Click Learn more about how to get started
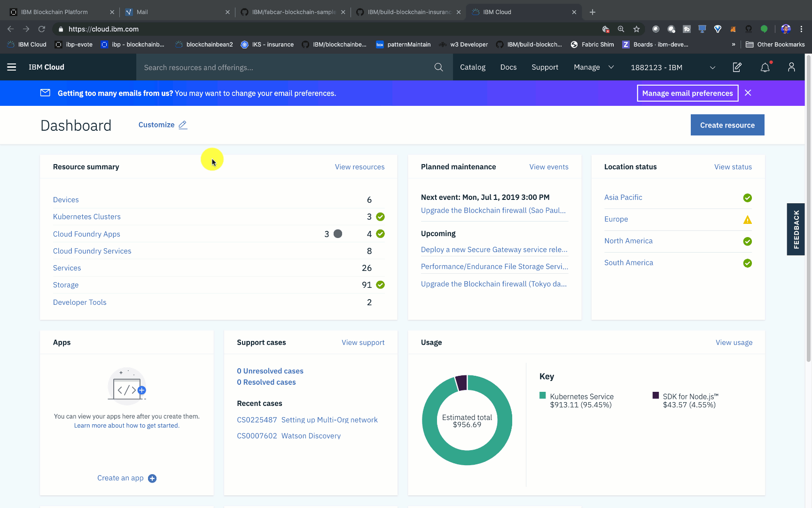 coord(127,426)
